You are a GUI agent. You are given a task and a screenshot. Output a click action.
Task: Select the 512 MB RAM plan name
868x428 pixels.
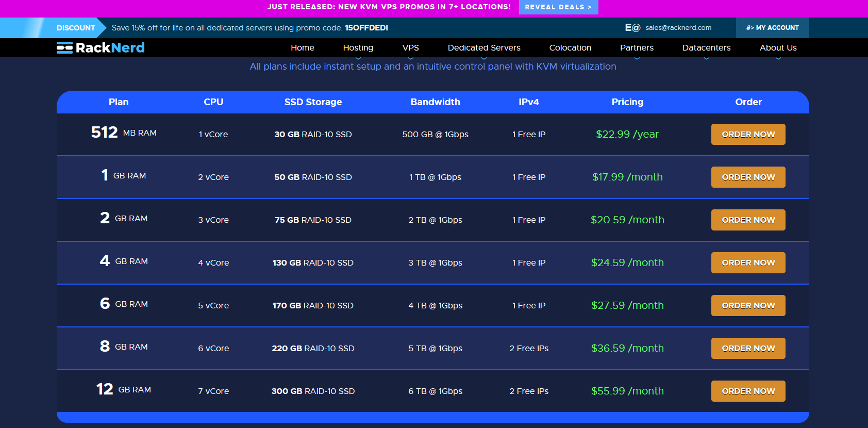(124, 133)
